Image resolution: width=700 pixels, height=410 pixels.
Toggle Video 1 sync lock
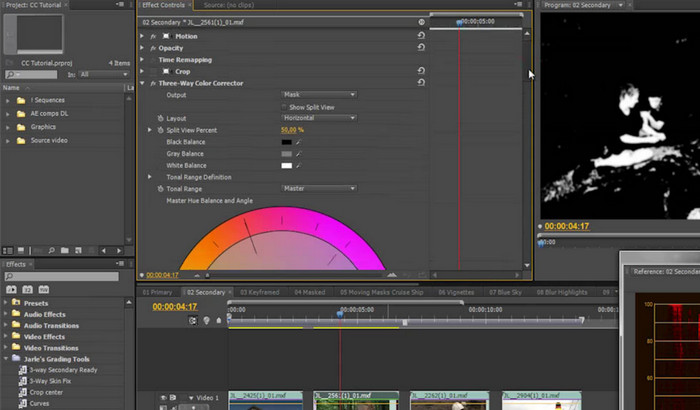point(172,397)
